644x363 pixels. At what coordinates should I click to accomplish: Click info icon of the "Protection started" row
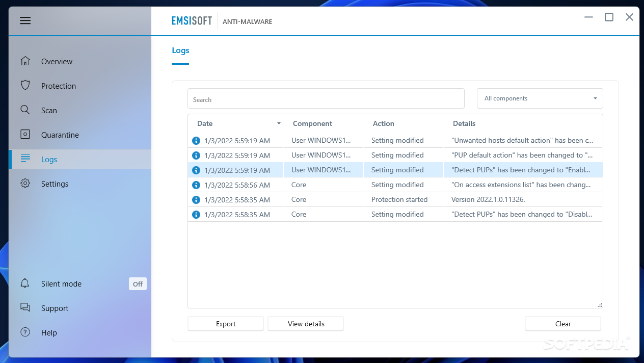(x=196, y=200)
